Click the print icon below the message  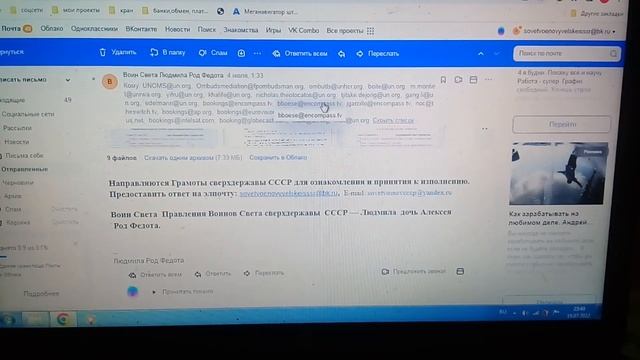[460, 271]
